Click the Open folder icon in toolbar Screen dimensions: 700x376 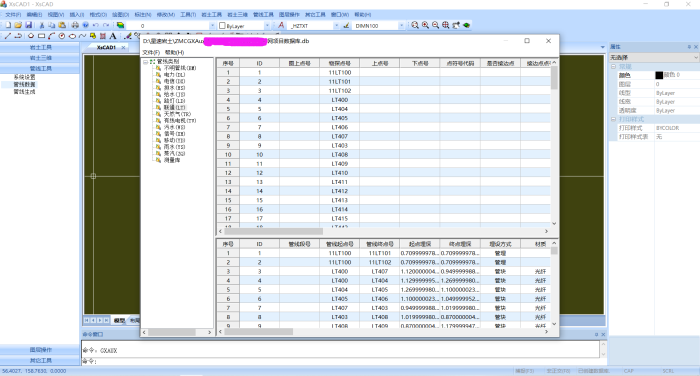tap(18, 25)
